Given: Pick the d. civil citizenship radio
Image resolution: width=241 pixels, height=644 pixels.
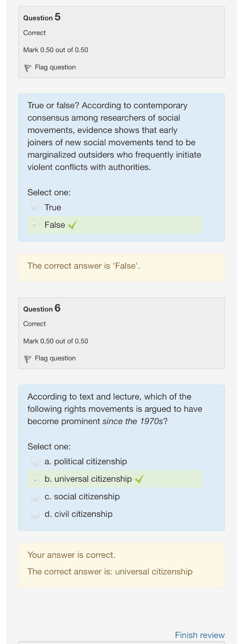Looking at the screenshot, I should click(x=35, y=514).
